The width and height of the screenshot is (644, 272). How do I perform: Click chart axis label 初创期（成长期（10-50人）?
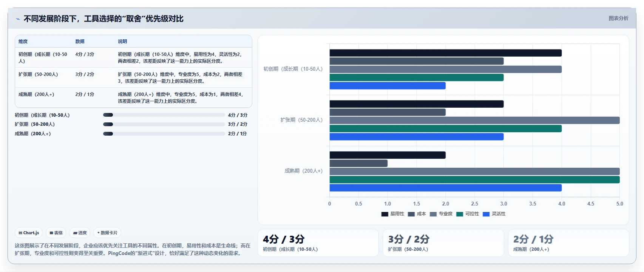(293, 69)
